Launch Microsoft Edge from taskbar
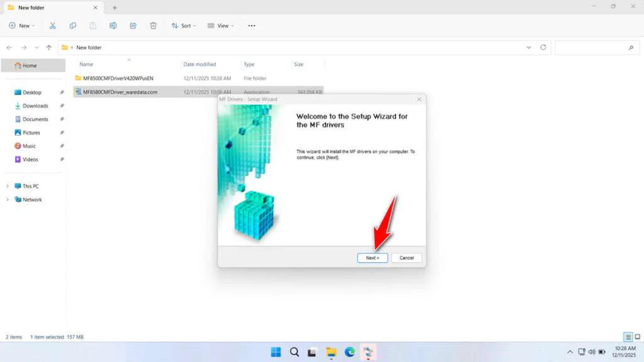644x362 pixels. tap(349, 352)
